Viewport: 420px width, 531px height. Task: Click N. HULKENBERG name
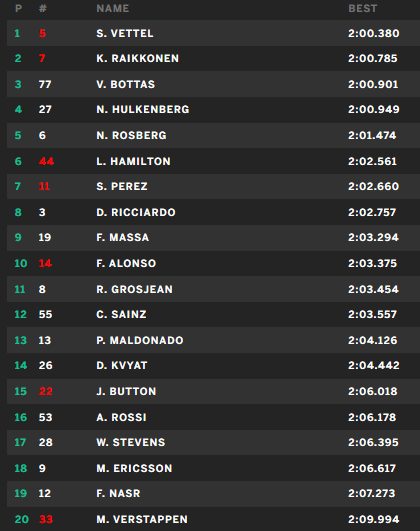pyautogui.click(x=143, y=109)
